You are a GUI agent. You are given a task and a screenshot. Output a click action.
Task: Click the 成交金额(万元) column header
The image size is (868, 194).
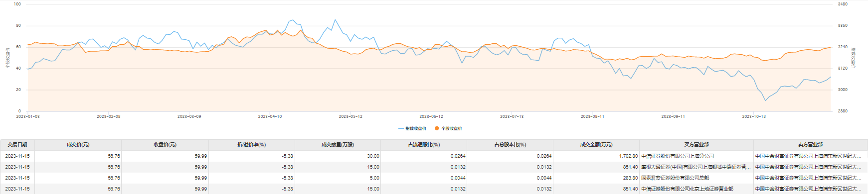[x=596, y=145]
